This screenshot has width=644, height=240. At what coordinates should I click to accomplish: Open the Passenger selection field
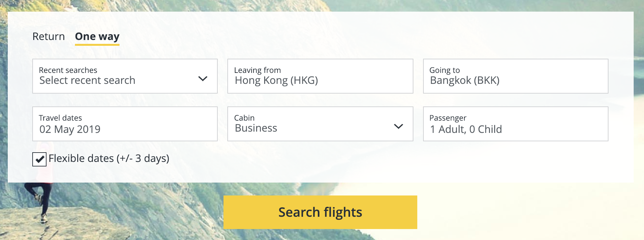click(516, 124)
